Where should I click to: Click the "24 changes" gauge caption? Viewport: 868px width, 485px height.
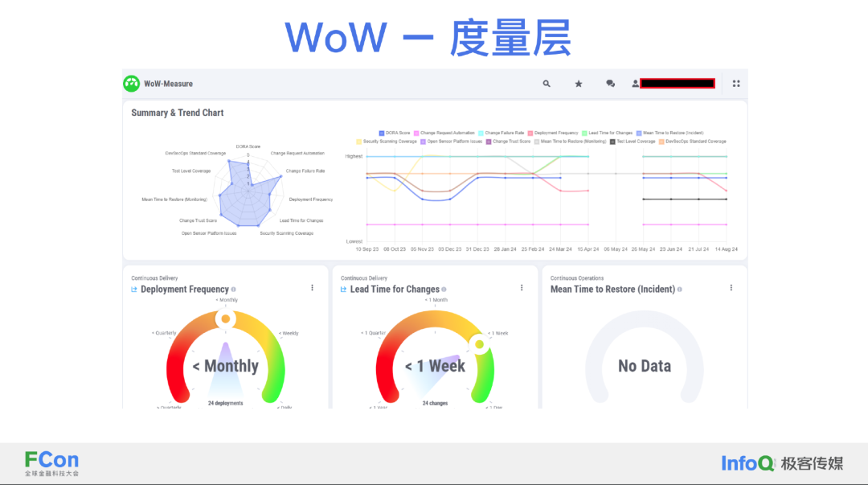(435, 403)
